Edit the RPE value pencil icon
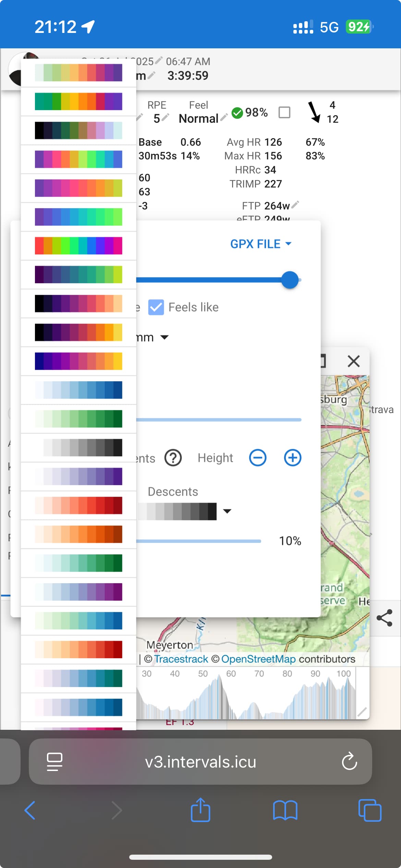The width and height of the screenshot is (401, 868). pyautogui.click(x=166, y=118)
